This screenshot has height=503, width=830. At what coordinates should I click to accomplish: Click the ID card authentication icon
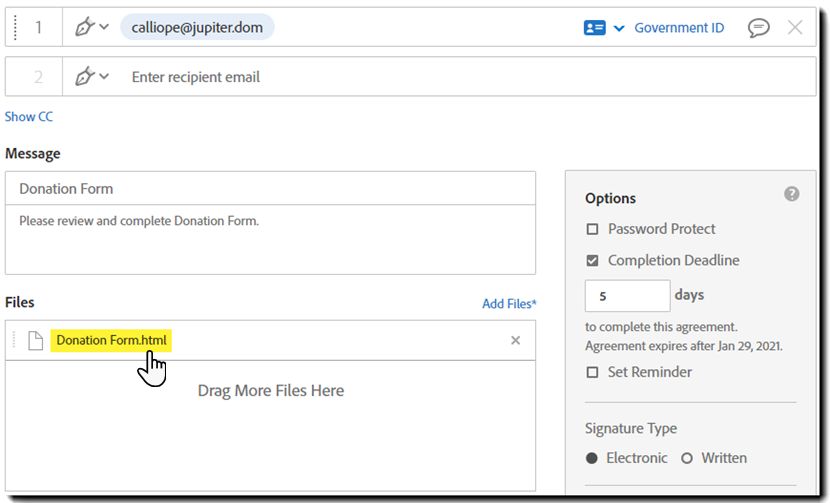click(594, 28)
